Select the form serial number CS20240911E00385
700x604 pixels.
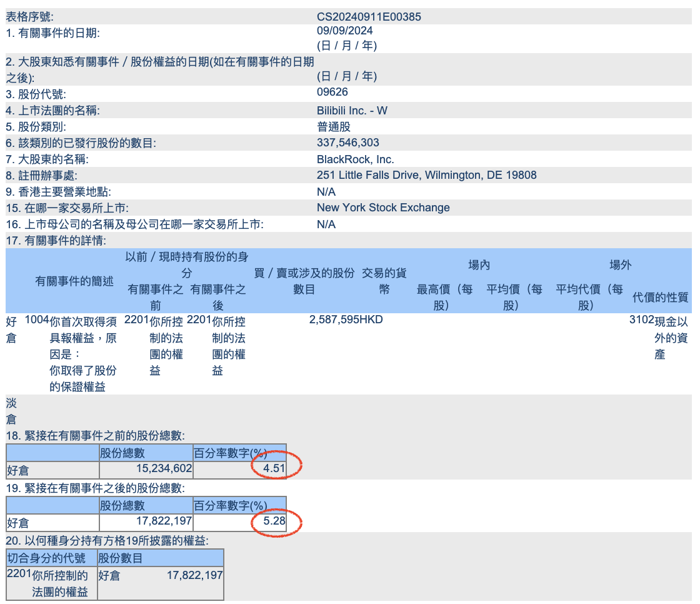[x=369, y=16]
